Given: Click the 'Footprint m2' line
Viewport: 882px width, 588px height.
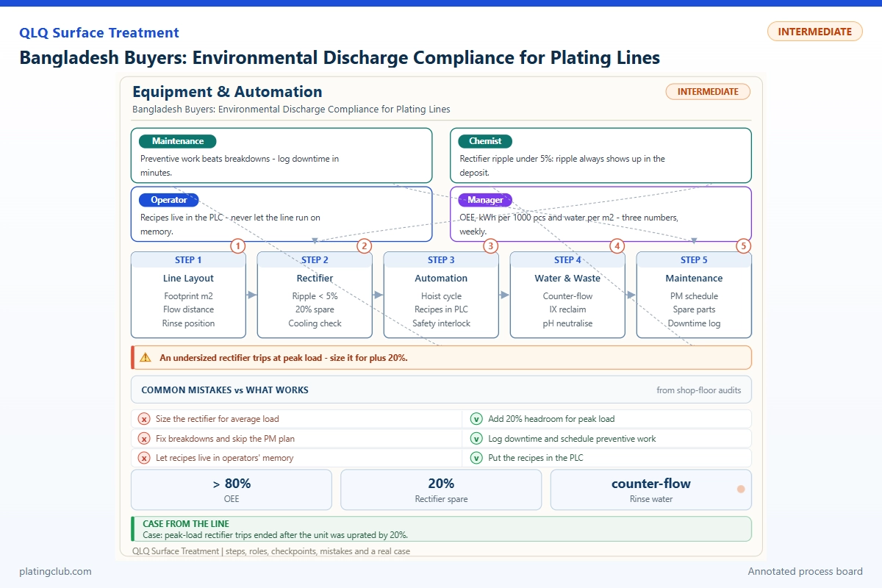Looking at the screenshot, I should click(x=188, y=296).
